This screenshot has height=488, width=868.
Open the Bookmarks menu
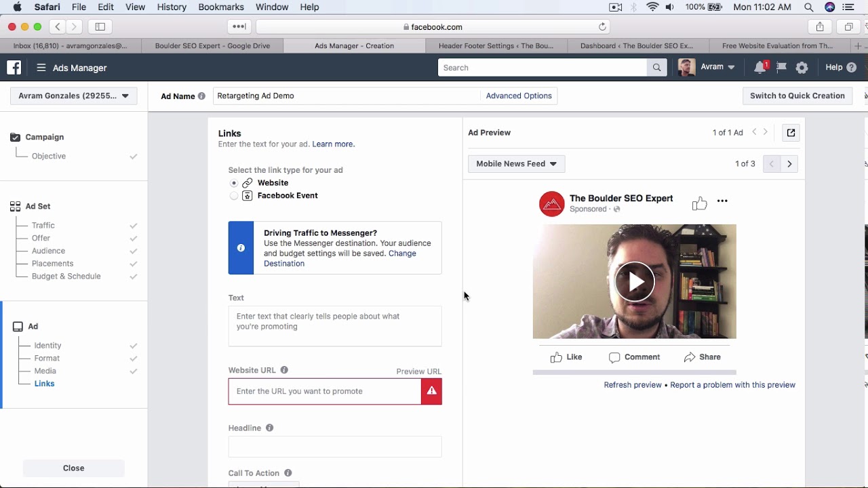click(x=221, y=7)
